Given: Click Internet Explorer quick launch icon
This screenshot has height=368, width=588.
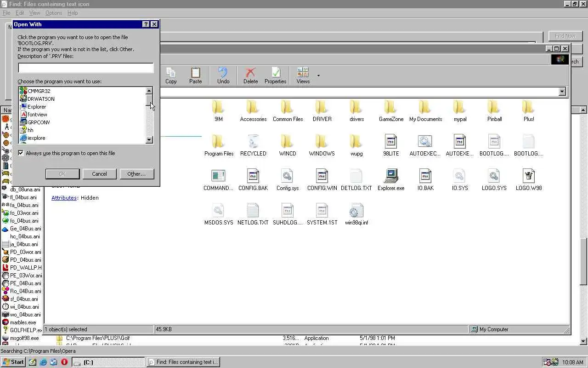Looking at the screenshot, I should [x=43, y=362].
